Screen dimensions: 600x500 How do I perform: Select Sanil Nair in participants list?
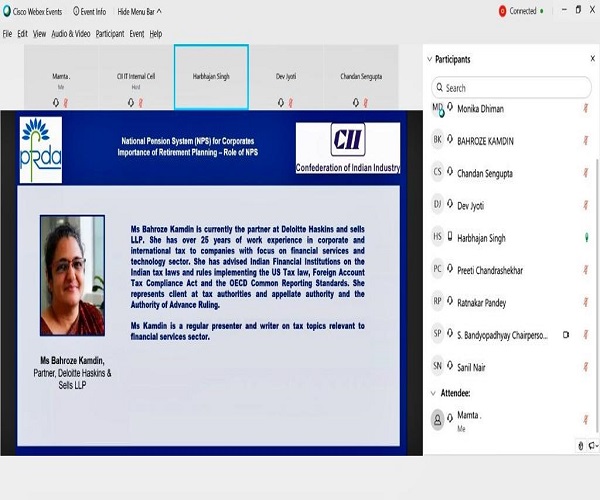pyautogui.click(x=512, y=367)
